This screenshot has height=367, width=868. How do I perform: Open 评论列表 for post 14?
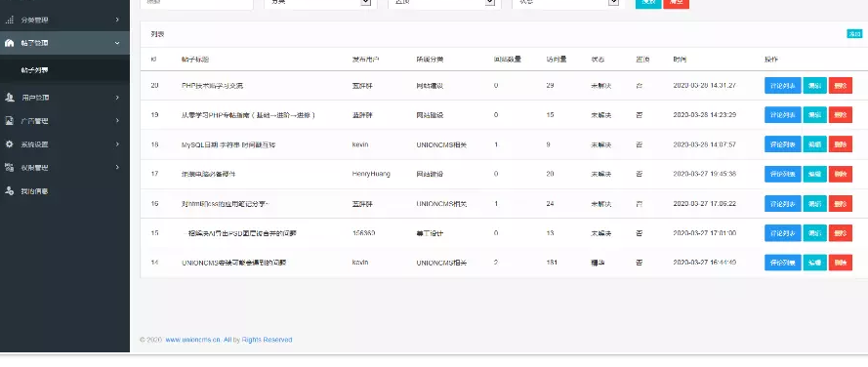(782, 263)
